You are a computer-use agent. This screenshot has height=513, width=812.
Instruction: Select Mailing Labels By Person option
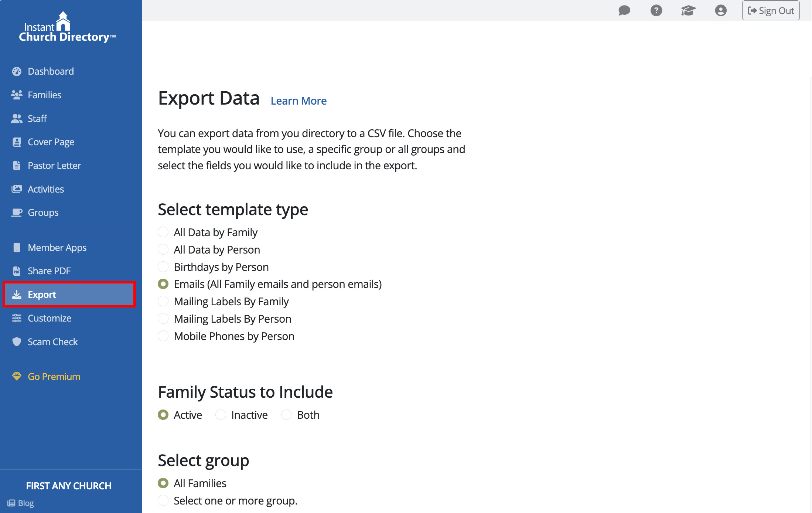(163, 319)
